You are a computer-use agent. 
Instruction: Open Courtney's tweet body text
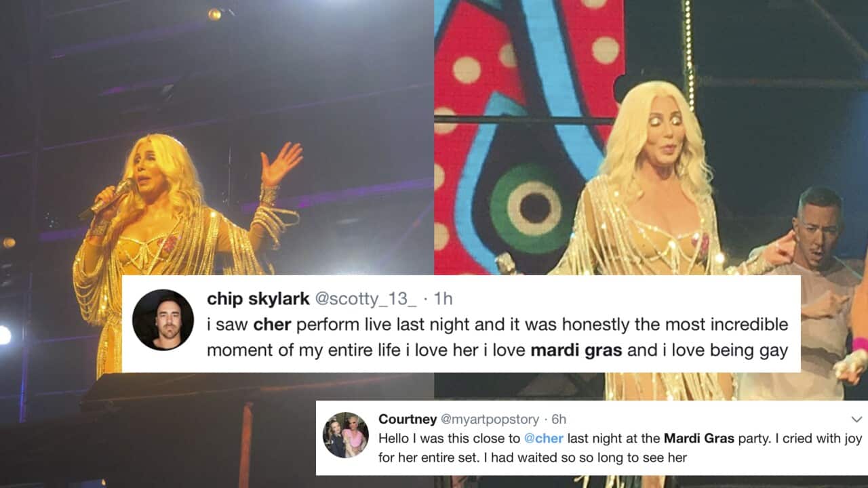coord(620,448)
